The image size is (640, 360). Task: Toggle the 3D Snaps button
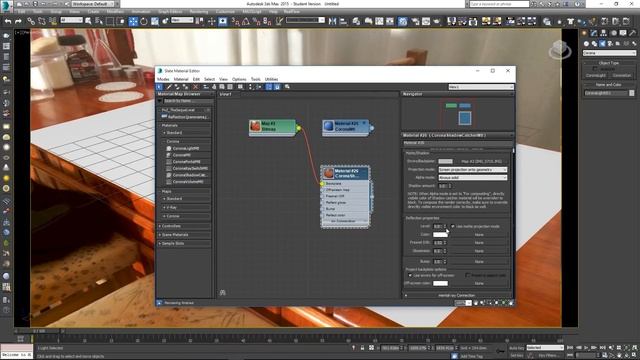(x=236, y=21)
